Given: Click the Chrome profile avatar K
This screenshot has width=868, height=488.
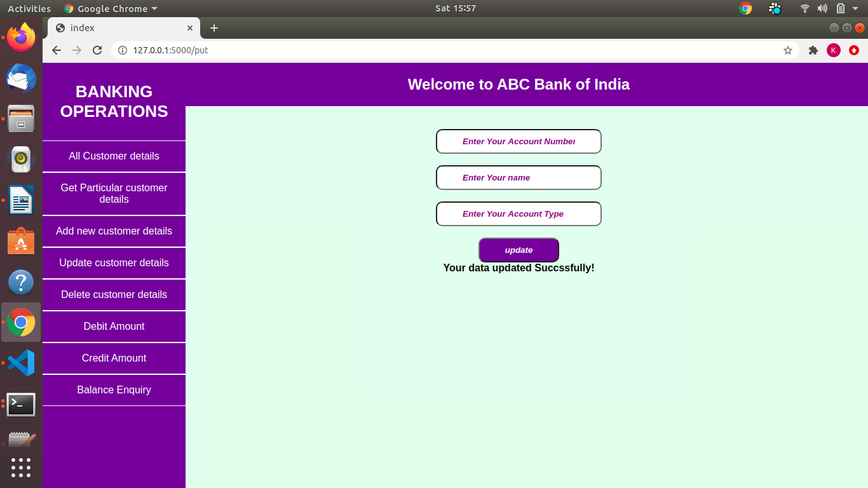Looking at the screenshot, I should [x=834, y=50].
